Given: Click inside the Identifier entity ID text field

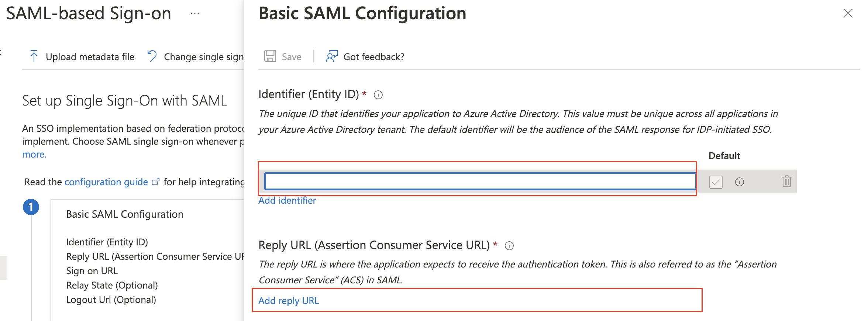Looking at the screenshot, I should point(480,181).
